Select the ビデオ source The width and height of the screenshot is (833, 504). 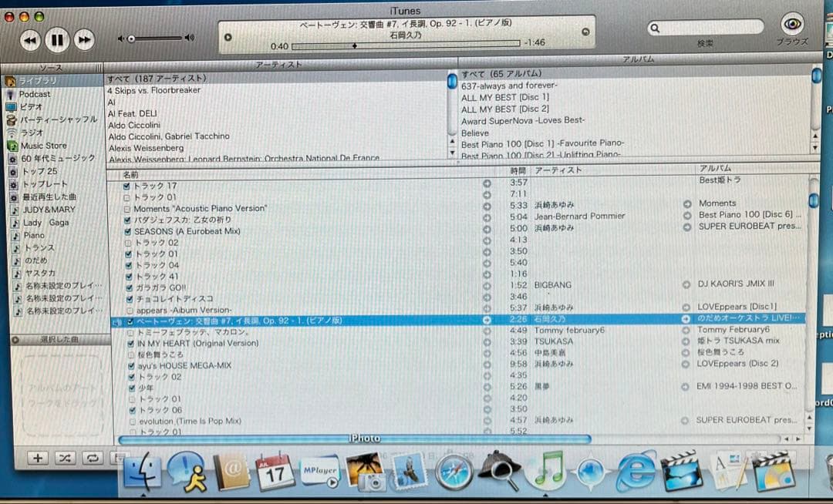coord(33,105)
